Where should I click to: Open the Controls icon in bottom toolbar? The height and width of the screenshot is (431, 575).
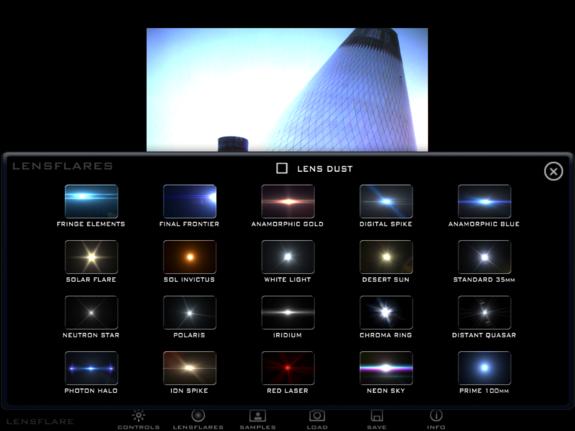point(139,416)
